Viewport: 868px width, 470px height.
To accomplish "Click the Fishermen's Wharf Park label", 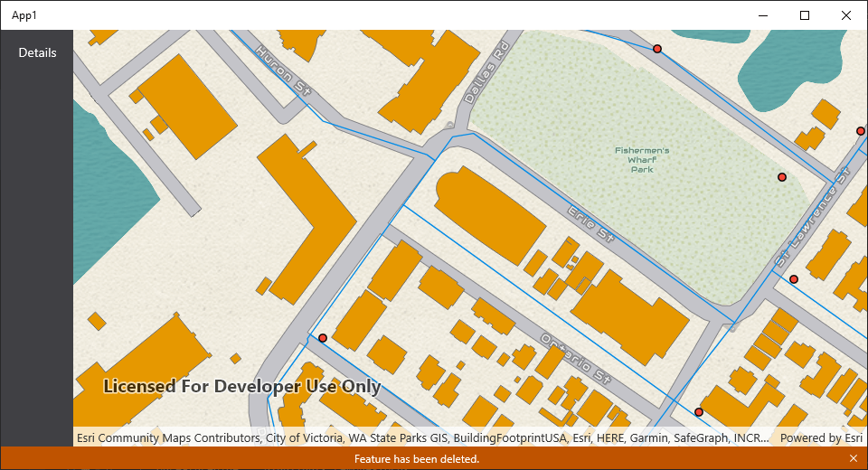I will coord(642,160).
